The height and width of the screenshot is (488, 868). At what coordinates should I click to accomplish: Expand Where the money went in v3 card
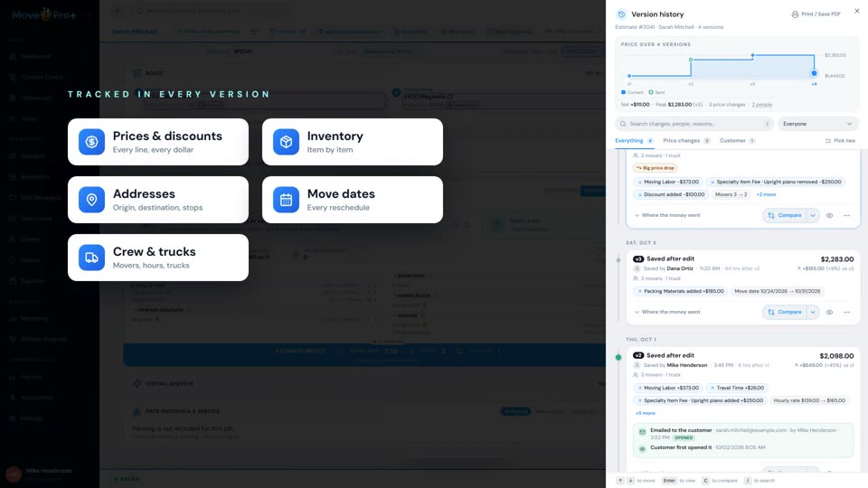click(667, 312)
